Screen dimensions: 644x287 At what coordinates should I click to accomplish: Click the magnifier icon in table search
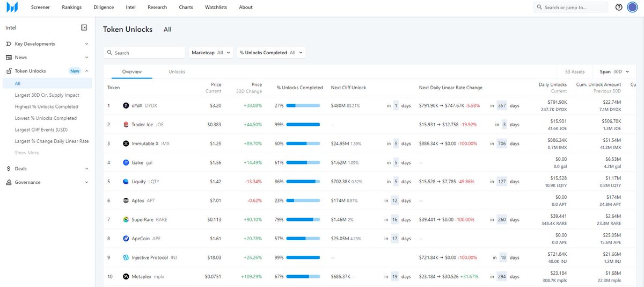click(109, 53)
